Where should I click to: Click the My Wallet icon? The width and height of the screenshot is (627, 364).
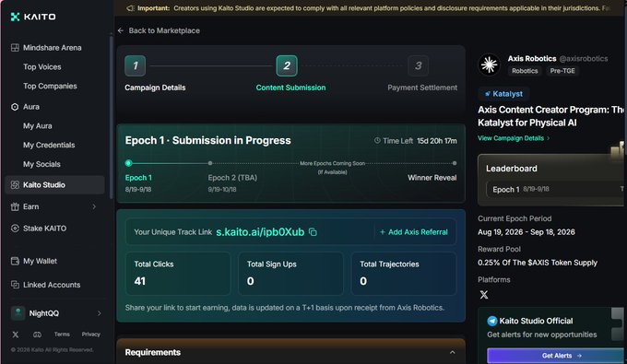(15, 261)
